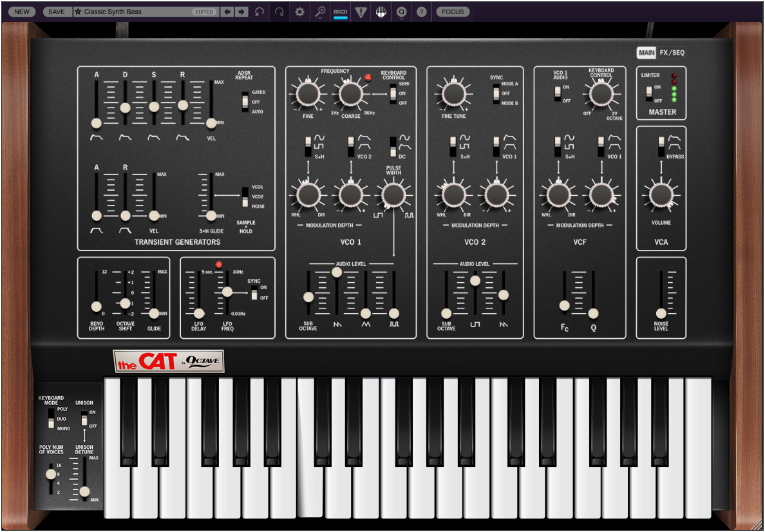This screenshot has width=765, height=532.
Task: Open the zoom magnifier menu
Action: point(320,12)
